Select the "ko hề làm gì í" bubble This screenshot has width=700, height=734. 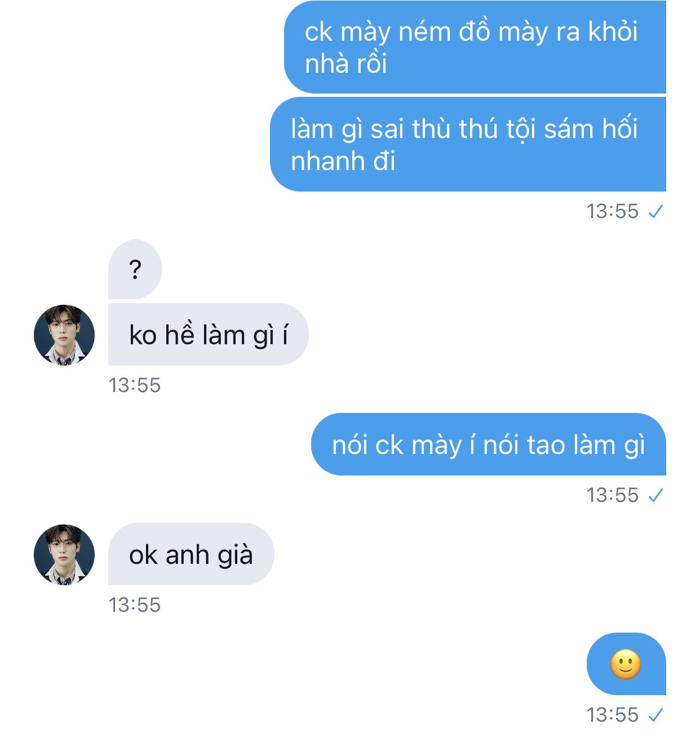tap(208, 335)
